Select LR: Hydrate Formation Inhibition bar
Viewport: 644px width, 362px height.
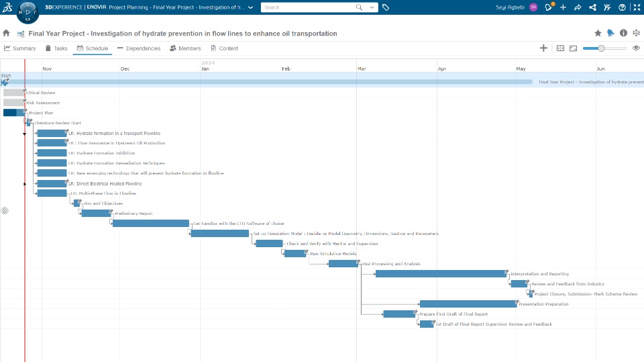pyautogui.click(x=52, y=152)
